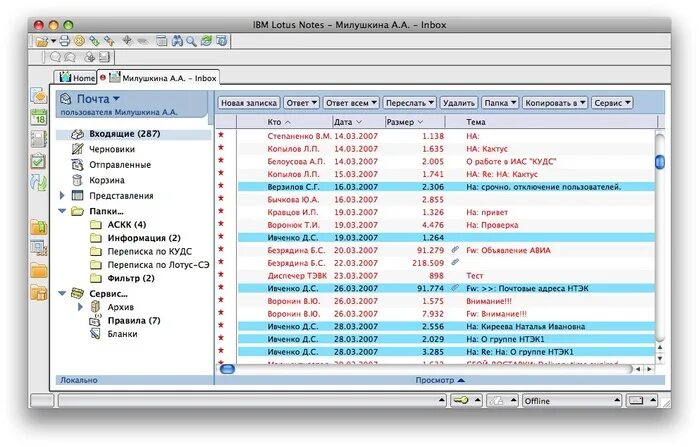Open the Ответ всем dropdown button
Image resolution: width=699 pixels, height=447 pixels.
(x=351, y=103)
